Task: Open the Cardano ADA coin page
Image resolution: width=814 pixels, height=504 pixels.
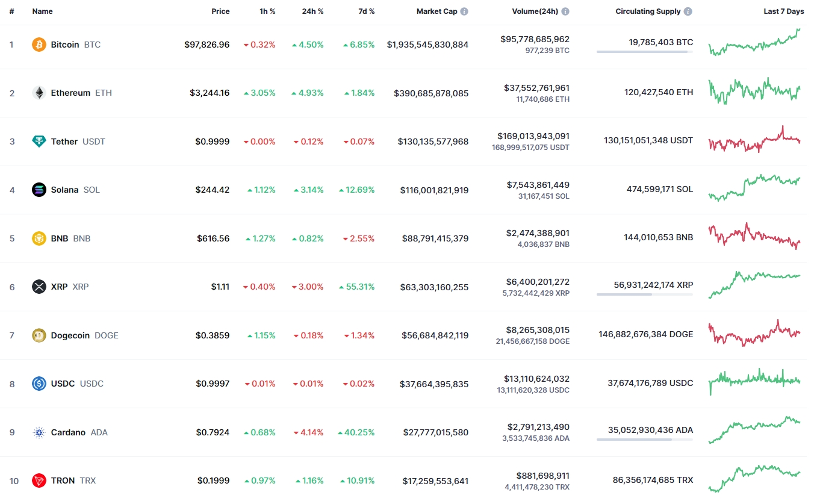Action: click(x=68, y=432)
